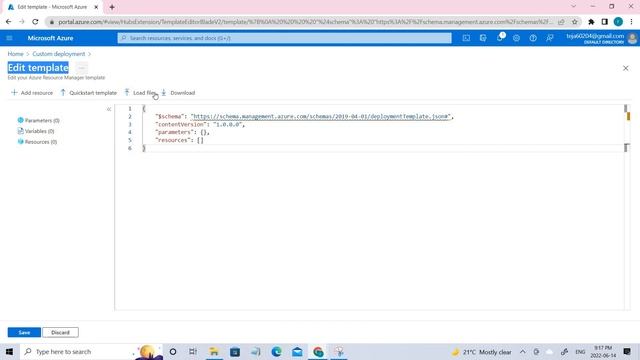Image resolution: width=640 pixels, height=360 pixels.
Task: Click the account avatar in Azure header
Action: pos(632,38)
